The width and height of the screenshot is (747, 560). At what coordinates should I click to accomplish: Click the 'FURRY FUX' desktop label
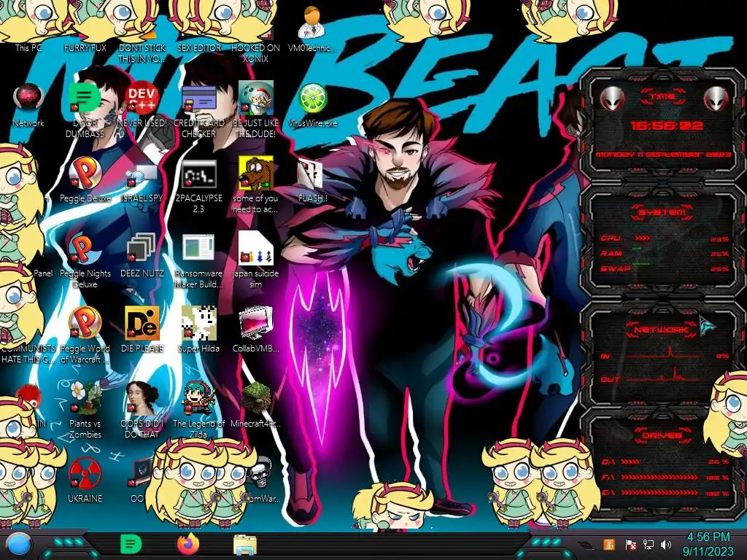85,48
